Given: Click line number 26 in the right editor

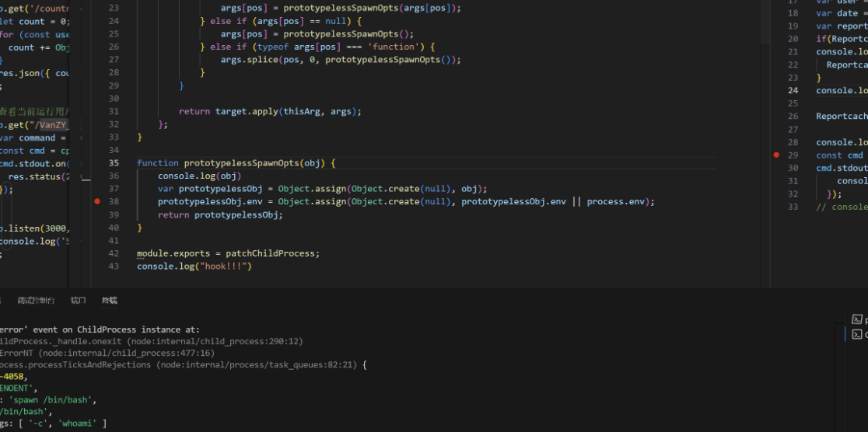Looking at the screenshot, I should [x=793, y=117].
